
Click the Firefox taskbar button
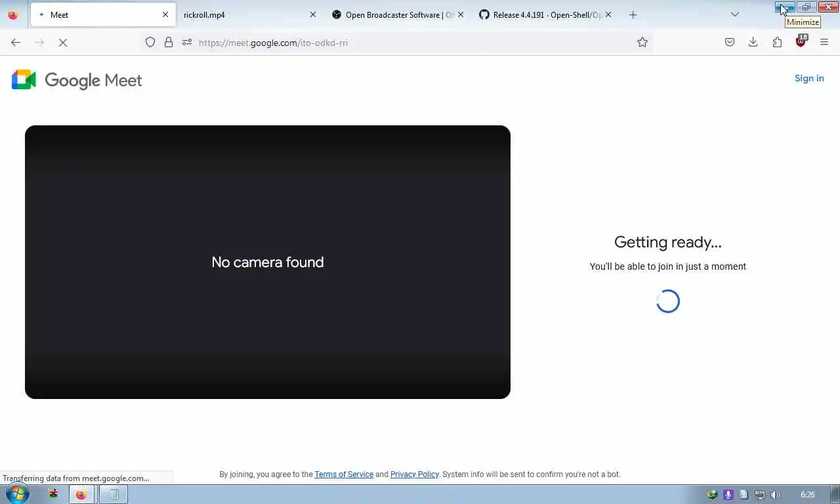(x=81, y=495)
